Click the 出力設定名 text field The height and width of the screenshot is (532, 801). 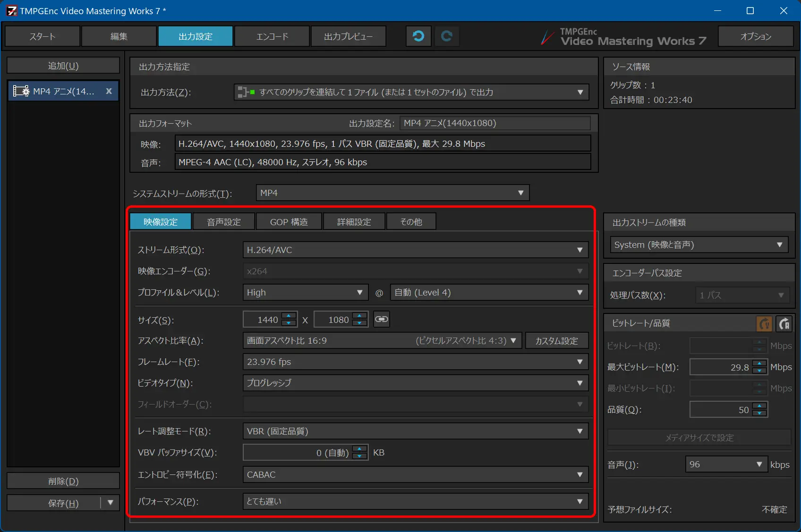point(495,123)
